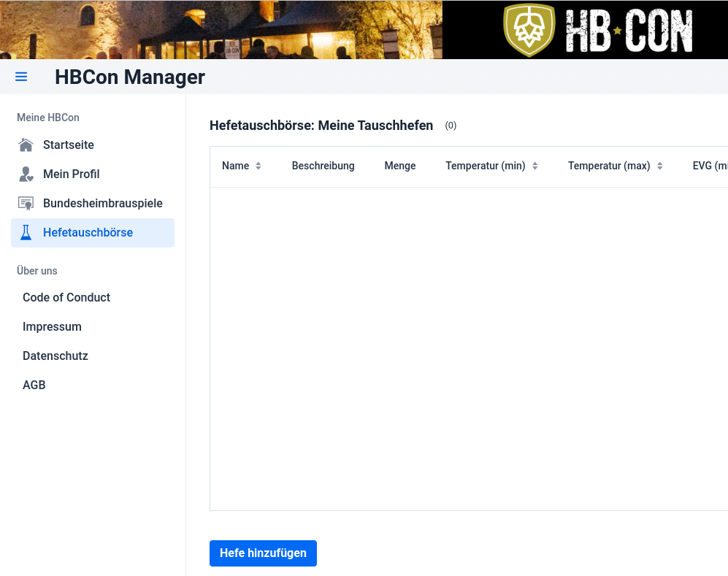This screenshot has height=576, width=728.
Task: Go to Mein Profil page
Action: (71, 174)
